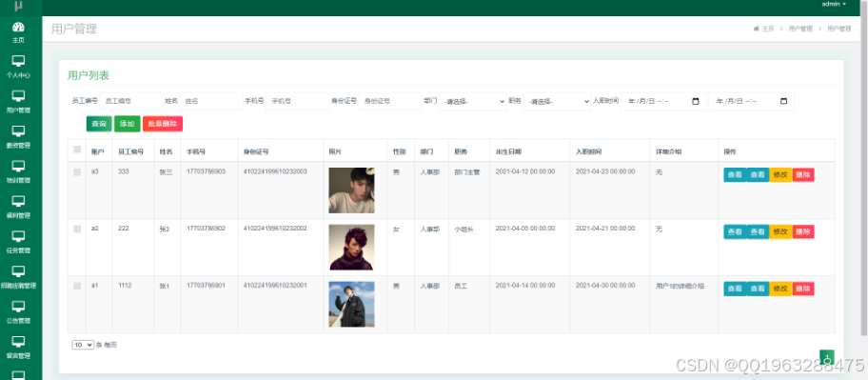Viewport: 868px width, 380px height.
Task: Focus the 手机号 search field
Action: click(297, 101)
